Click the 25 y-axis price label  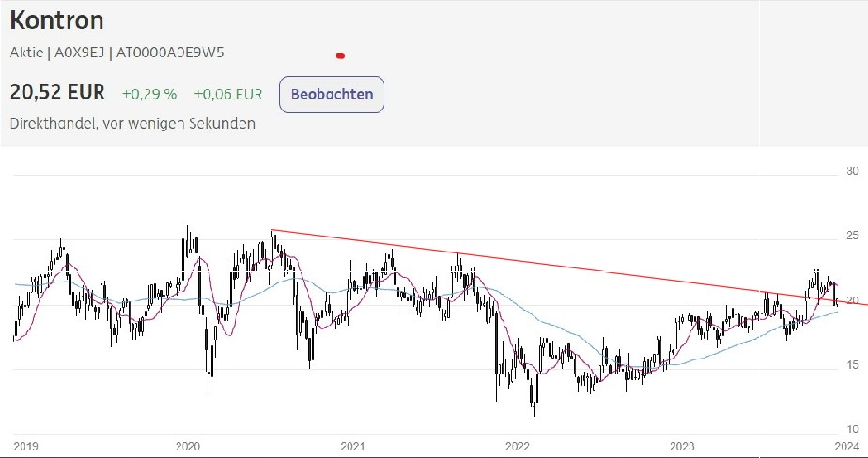[x=853, y=237]
